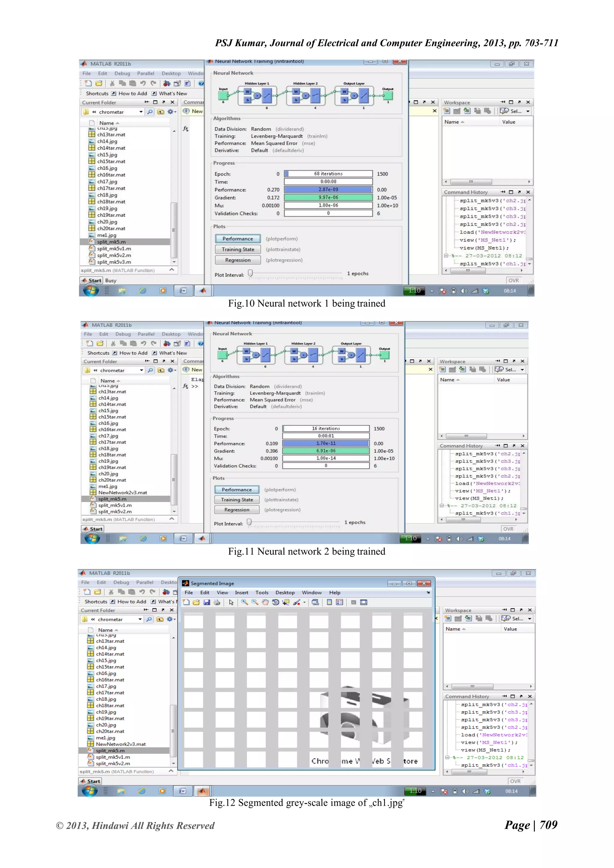Click Show Plot Tools icon in Segmented Image

(x=364, y=602)
